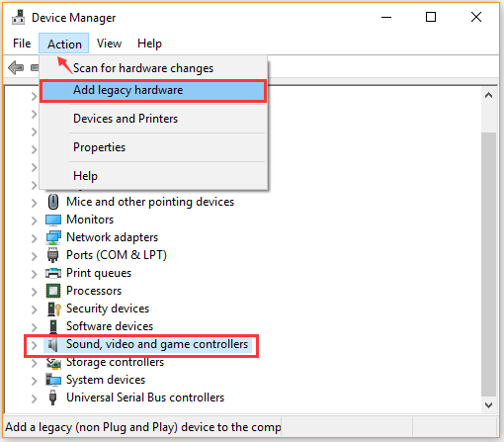Expand the System devices node
The height and width of the screenshot is (442, 504).
click(34, 381)
